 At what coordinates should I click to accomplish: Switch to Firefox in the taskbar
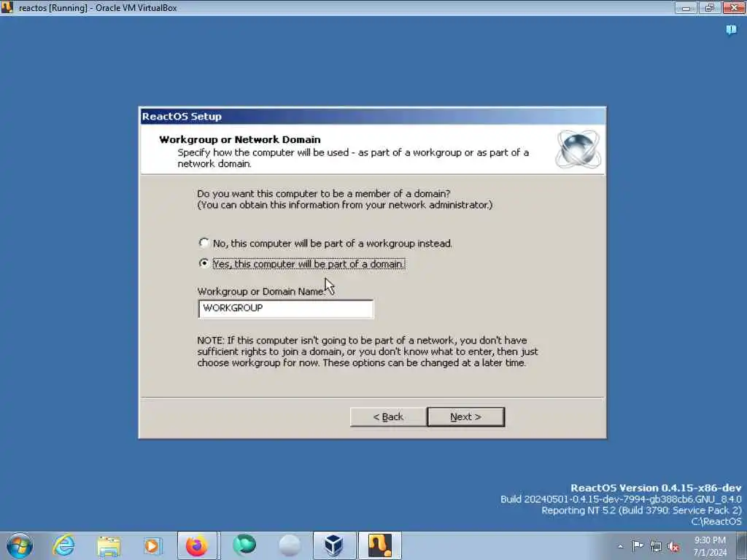tap(197, 545)
